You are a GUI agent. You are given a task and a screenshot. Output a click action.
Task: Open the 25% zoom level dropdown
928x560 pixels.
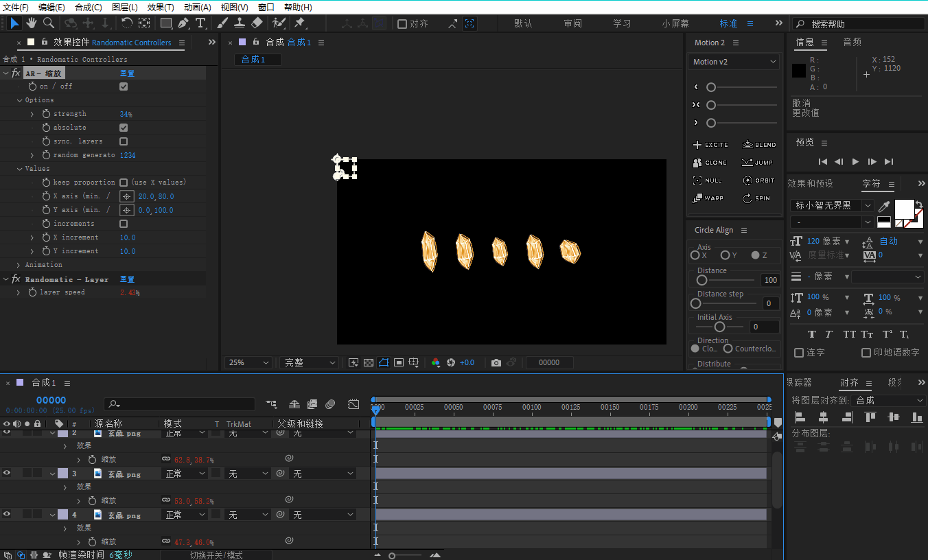tap(248, 362)
